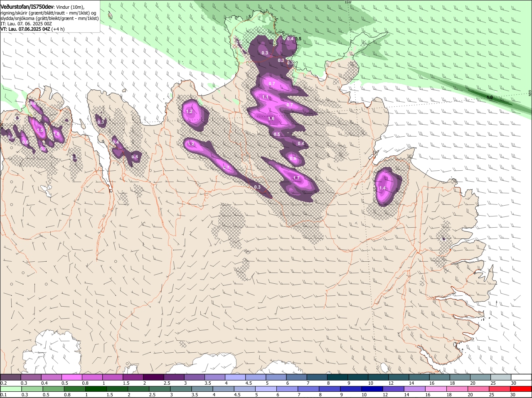Select the 'IT: Lau. 07. 06. 2025 00Z' line

point(26,24)
